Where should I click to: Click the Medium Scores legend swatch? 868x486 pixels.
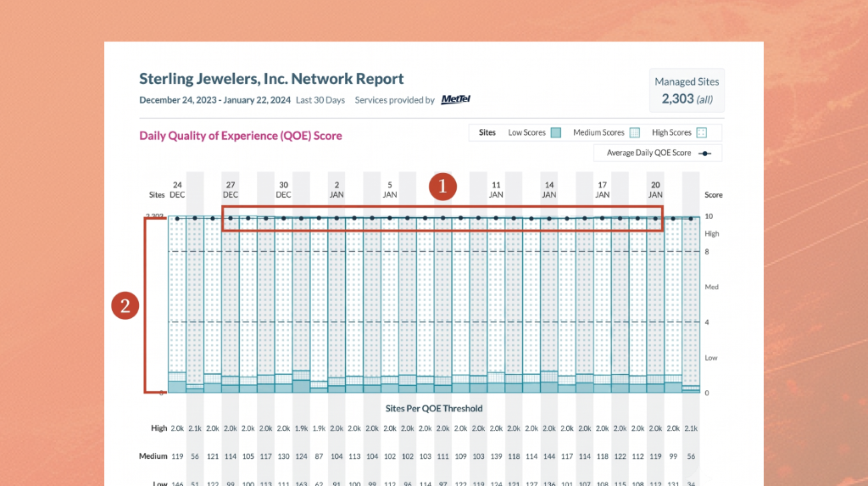tap(634, 132)
